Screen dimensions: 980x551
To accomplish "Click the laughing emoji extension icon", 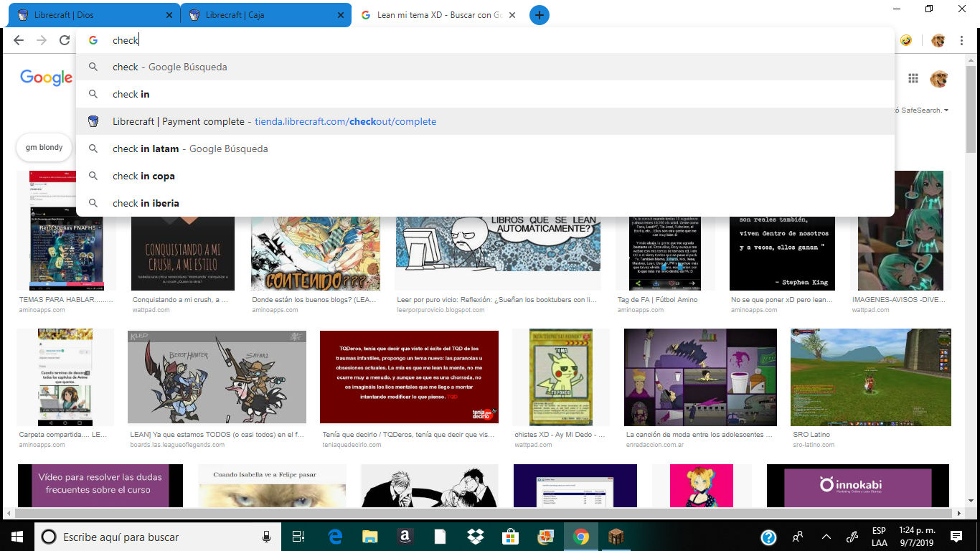I will coord(907,41).
